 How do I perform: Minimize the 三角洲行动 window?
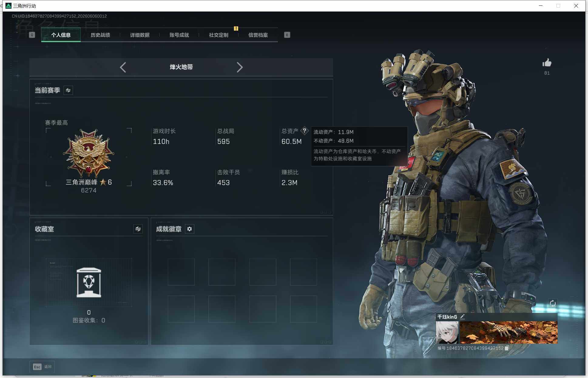pos(541,6)
